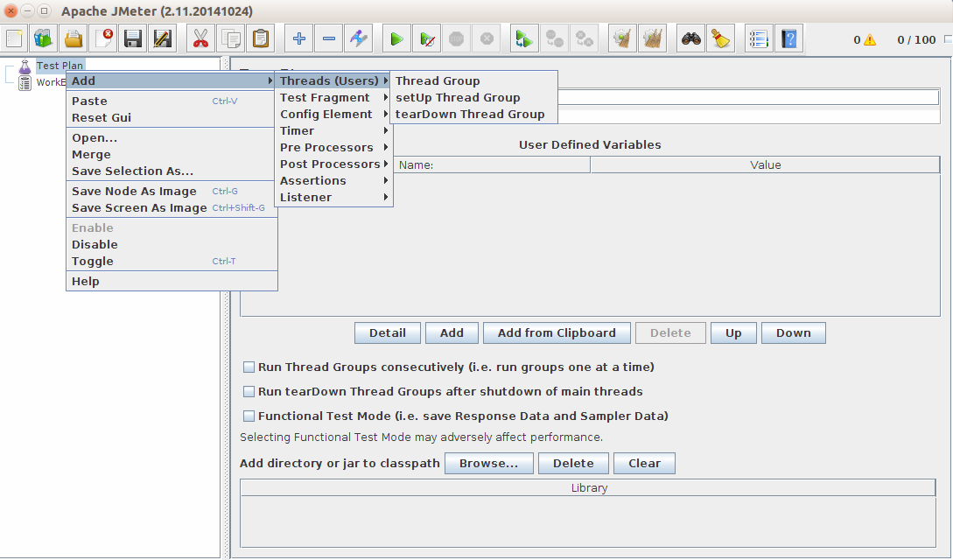The height and width of the screenshot is (560, 953).
Task: Click the Close test plan icon
Action: tap(103, 38)
